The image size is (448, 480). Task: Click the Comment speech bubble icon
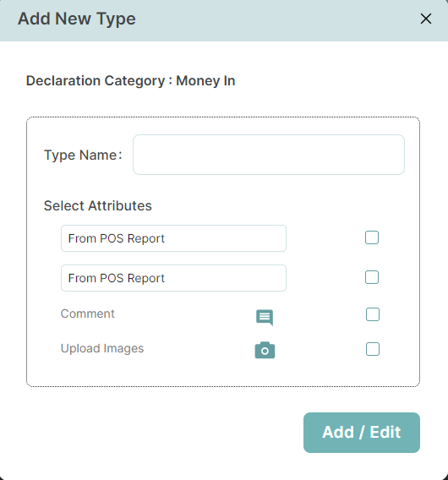click(265, 318)
